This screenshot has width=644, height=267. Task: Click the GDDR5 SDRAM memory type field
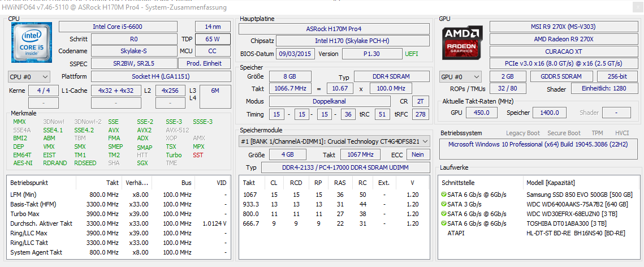tap(561, 77)
